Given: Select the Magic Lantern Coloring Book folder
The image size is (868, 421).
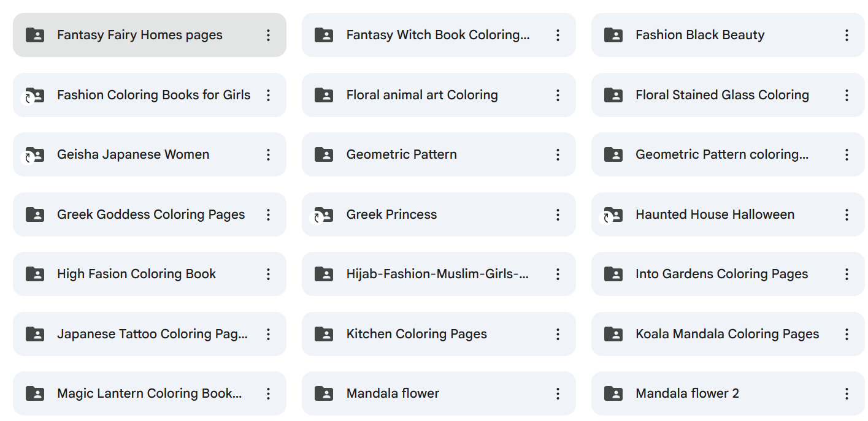Looking at the screenshot, I should click(x=149, y=393).
